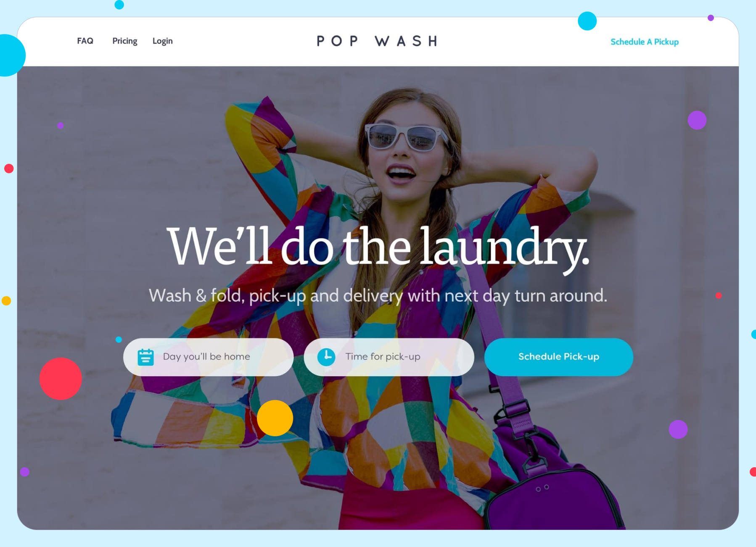Image resolution: width=756 pixels, height=547 pixels.
Task: Click the purple circle below Schedule A Pickup
Action: (x=697, y=120)
